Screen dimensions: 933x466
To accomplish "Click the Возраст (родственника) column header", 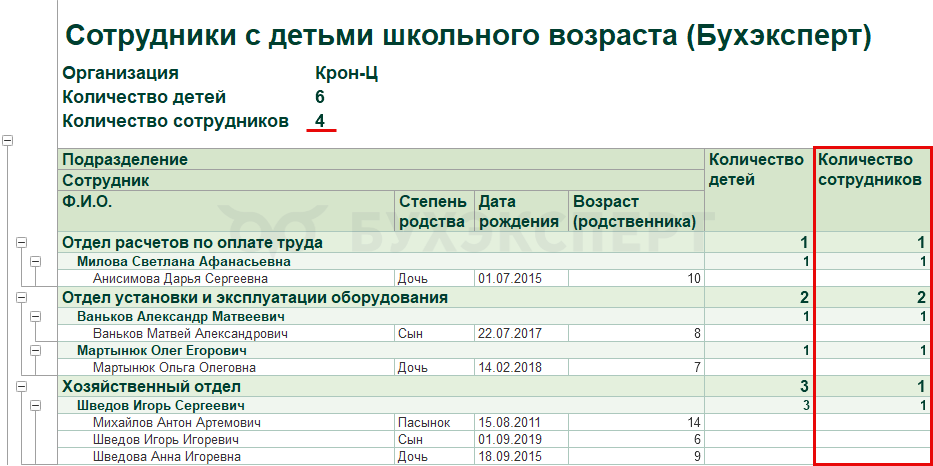I will coord(636,211).
